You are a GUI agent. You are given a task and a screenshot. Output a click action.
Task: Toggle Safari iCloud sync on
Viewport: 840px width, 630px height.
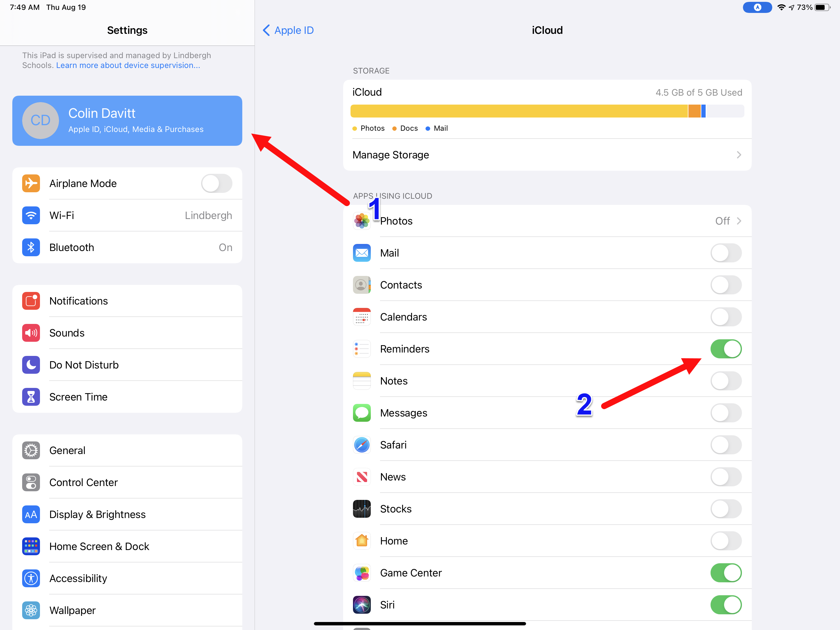[x=726, y=444]
